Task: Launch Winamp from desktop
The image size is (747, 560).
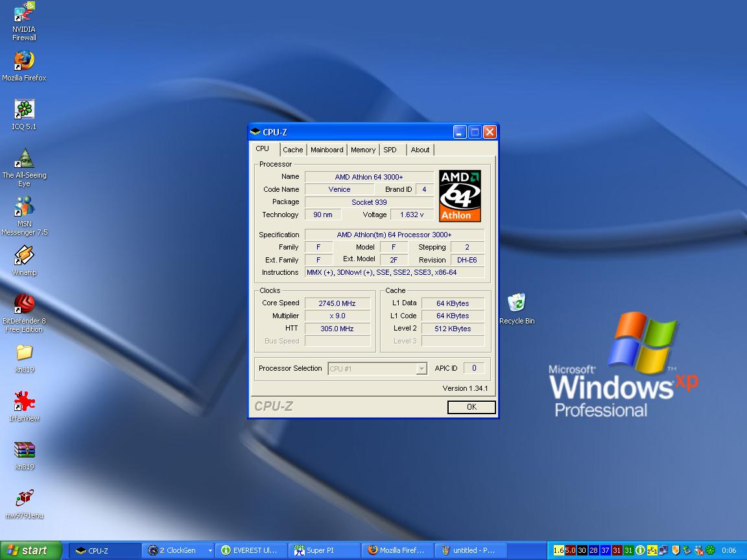Action: (24, 261)
